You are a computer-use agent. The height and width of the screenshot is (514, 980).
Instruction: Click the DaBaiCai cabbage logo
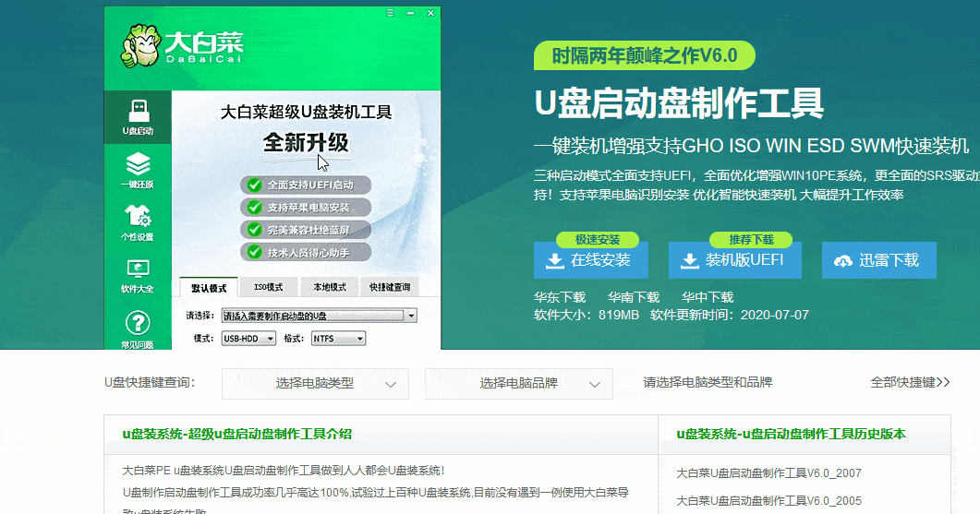(182, 45)
